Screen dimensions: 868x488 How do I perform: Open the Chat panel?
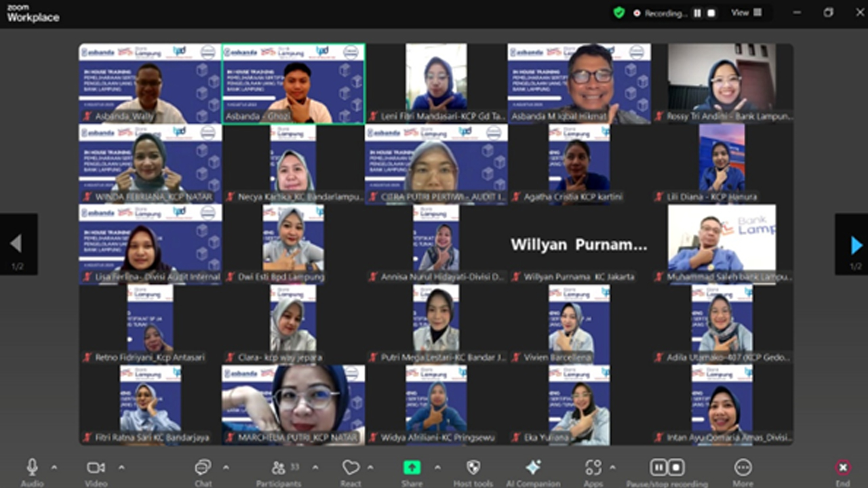pyautogui.click(x=203, y=468)
